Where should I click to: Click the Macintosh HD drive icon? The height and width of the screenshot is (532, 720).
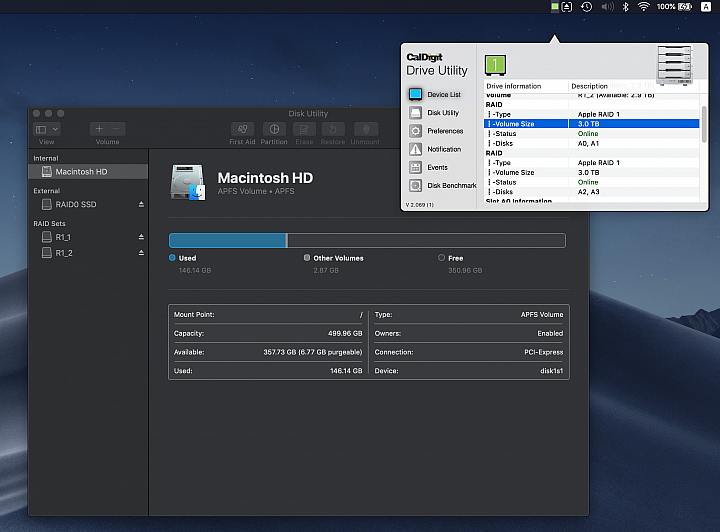click(x=188, y=182)
